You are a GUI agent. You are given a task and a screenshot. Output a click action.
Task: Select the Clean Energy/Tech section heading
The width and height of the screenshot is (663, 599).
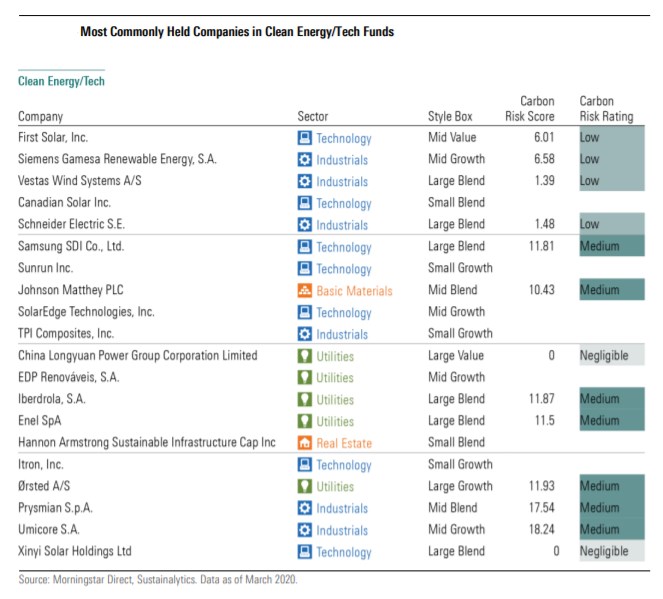click(x=61, y=81)
